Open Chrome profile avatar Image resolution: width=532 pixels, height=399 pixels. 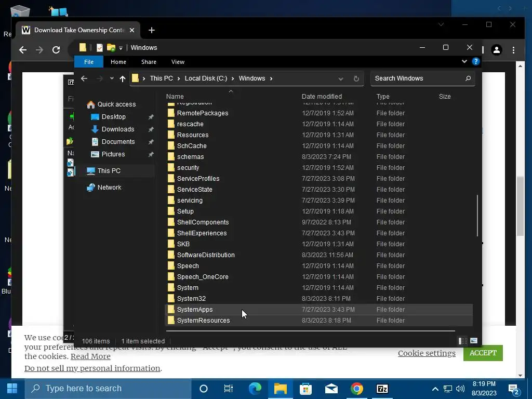496,50
